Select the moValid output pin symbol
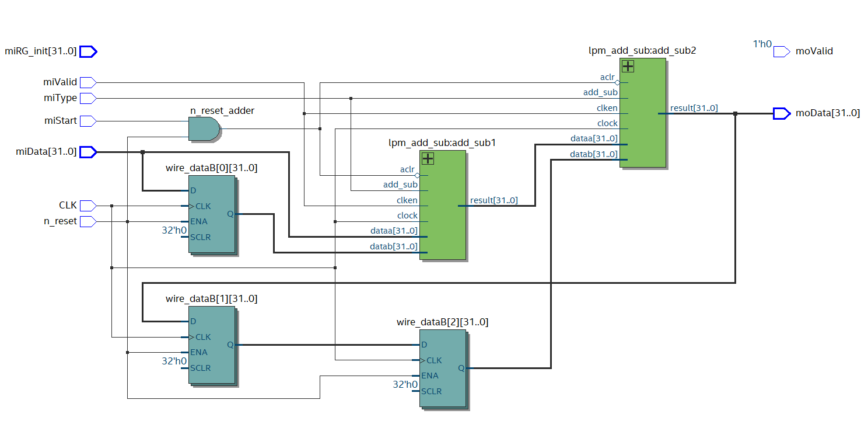This screenshot has width=868, height=431. coord(782,51)
